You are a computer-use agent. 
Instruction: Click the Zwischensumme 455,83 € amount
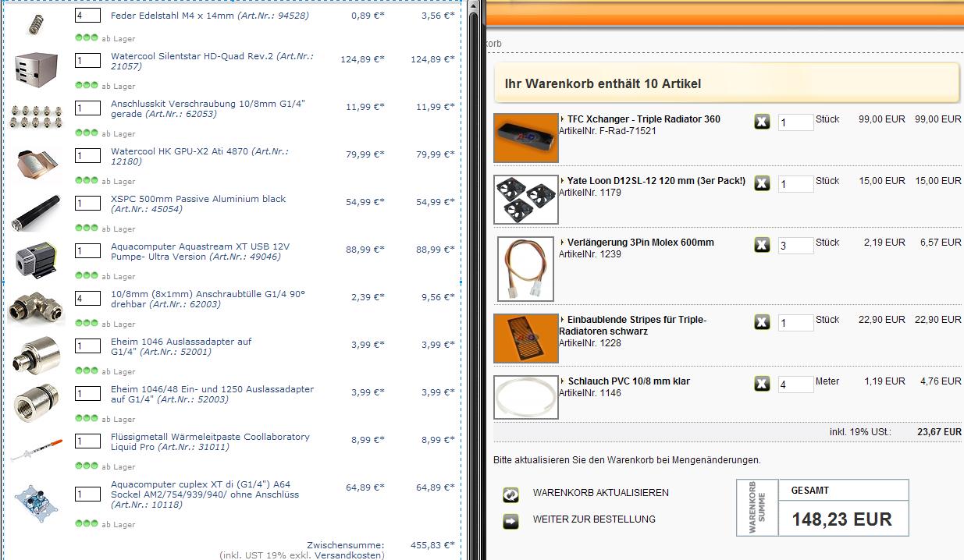pyautogui.click(x=432, y=545)
